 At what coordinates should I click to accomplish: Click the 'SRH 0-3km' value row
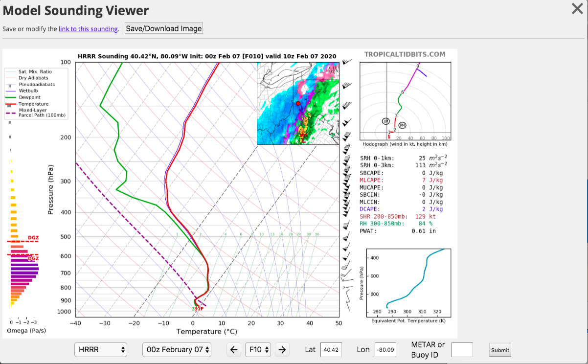[404, 166]
